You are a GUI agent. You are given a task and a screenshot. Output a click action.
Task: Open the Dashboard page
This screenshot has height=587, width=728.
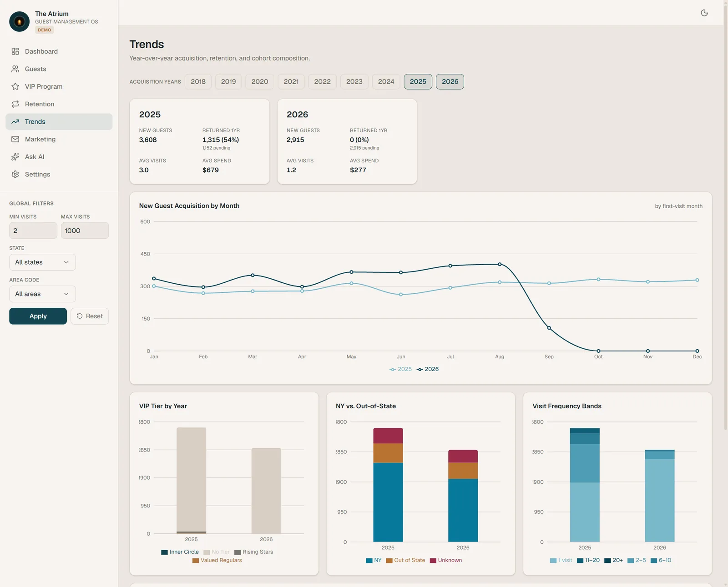[59, 51]
